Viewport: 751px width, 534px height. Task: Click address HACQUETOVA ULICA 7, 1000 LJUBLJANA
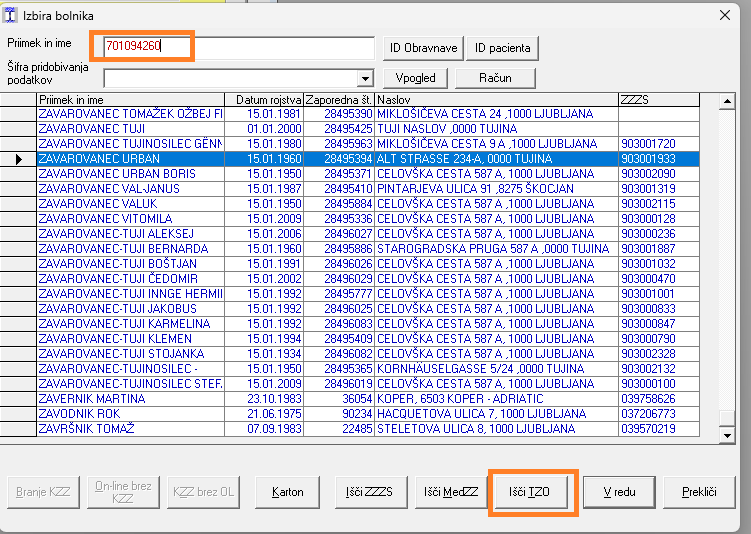481,414
